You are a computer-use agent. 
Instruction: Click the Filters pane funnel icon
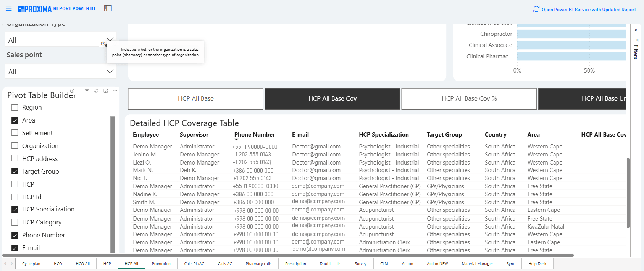click(636, 40)
